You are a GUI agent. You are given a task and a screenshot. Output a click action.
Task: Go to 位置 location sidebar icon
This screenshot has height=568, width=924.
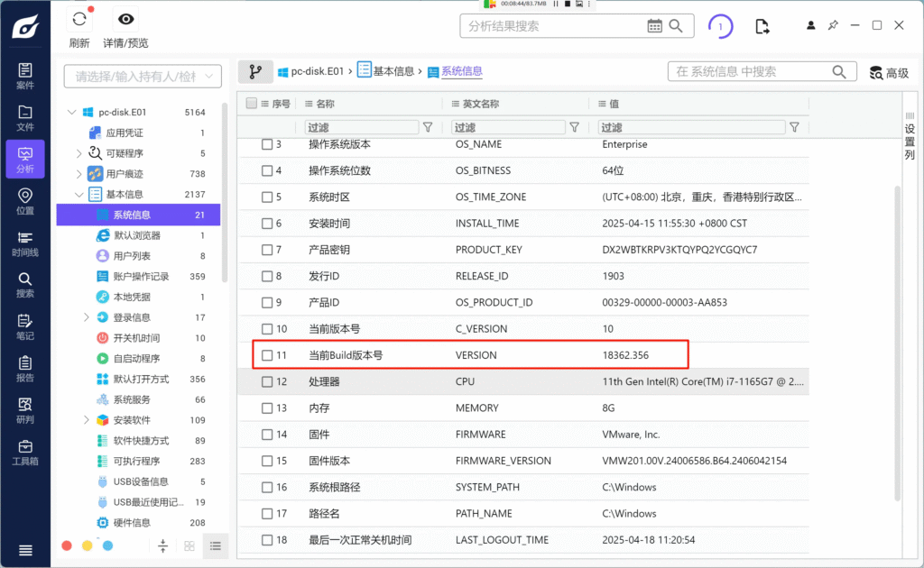tap(25, 201)
